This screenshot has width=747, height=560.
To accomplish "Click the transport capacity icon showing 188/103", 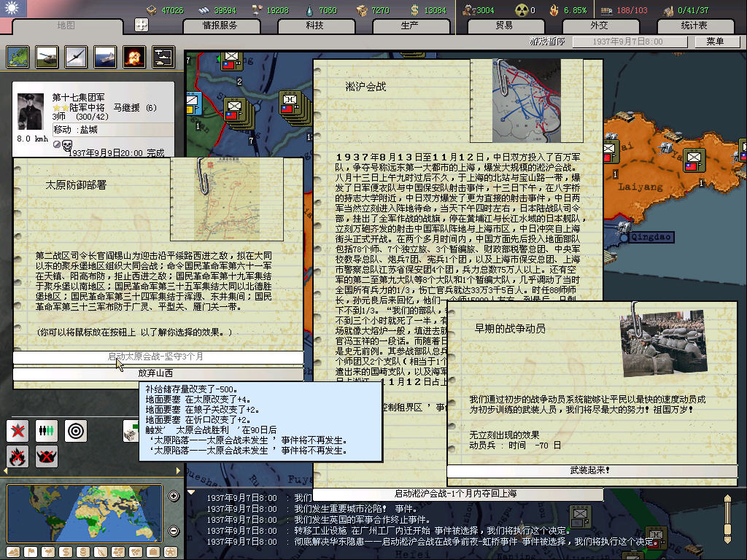I will pos(606,10).
